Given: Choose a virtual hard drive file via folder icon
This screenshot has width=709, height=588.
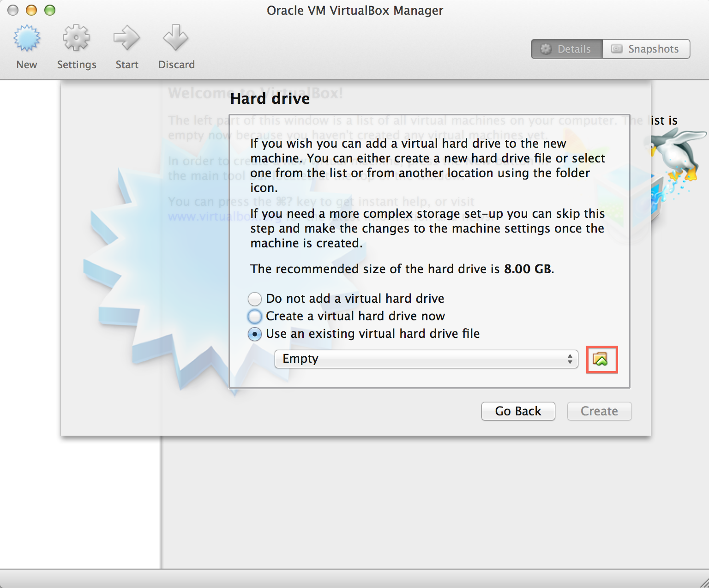Looking at the screenshot, I should (x=601, y=359).
